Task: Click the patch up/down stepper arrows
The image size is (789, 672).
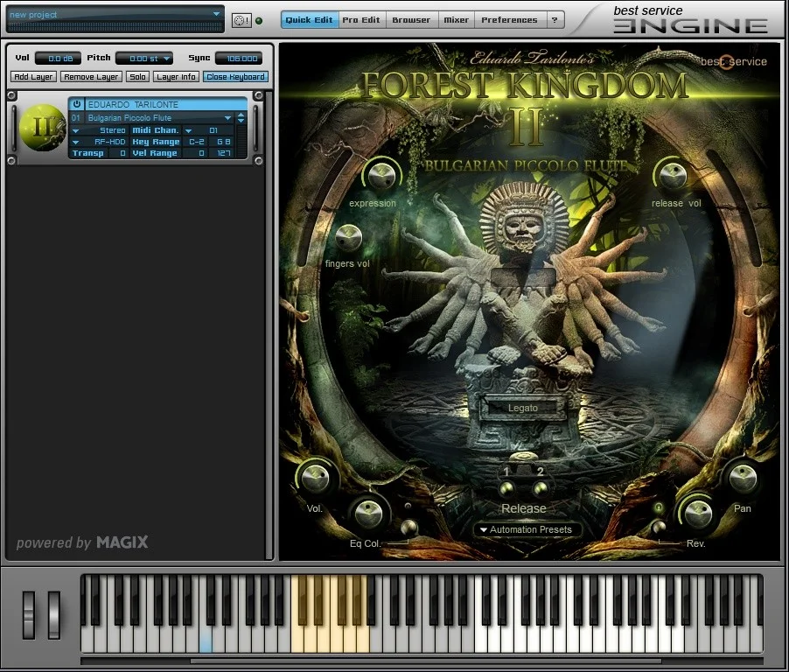Action: tap(241, 118)
